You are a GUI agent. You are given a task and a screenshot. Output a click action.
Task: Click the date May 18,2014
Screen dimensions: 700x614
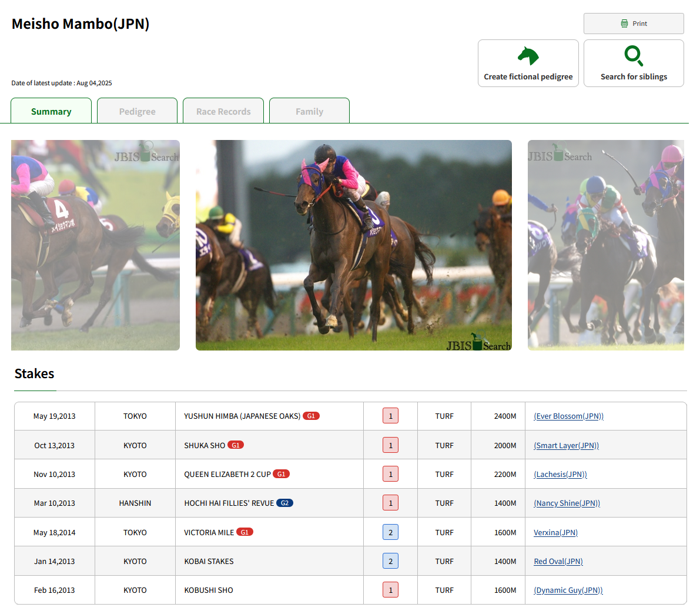(55, 533)
